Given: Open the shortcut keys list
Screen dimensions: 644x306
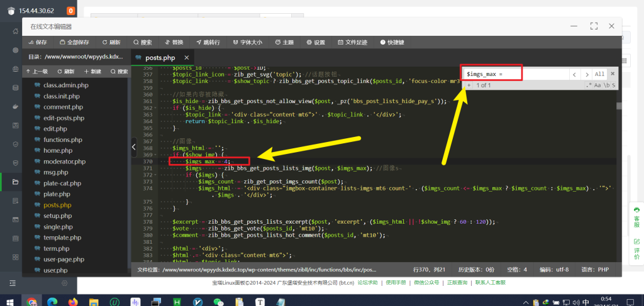Looking at the screenshot, I should click(x=391, y=42).
